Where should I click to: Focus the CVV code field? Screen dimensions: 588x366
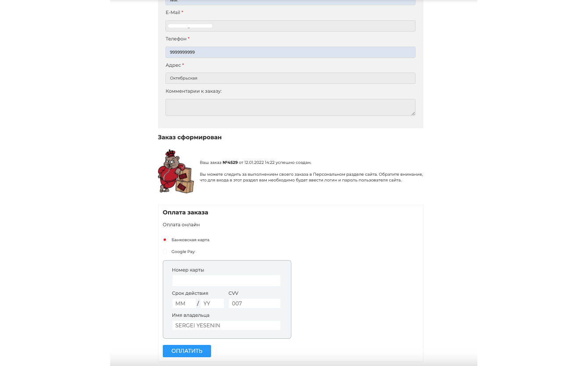click(x=254, y=304)
